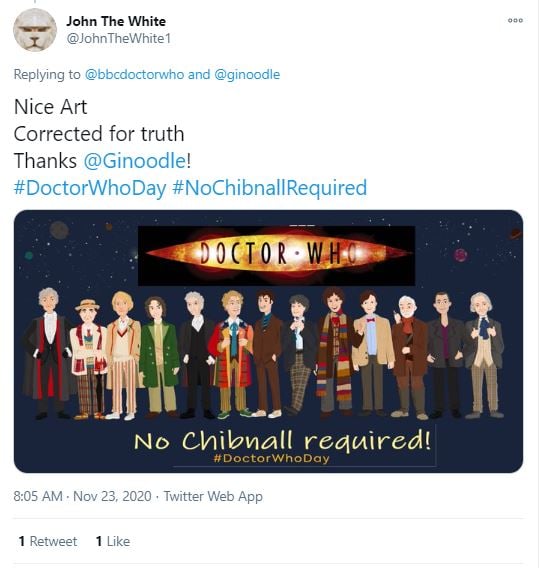Visit the @bbcdoctorwho reply mention
The image size is (540, 568).
134,74
